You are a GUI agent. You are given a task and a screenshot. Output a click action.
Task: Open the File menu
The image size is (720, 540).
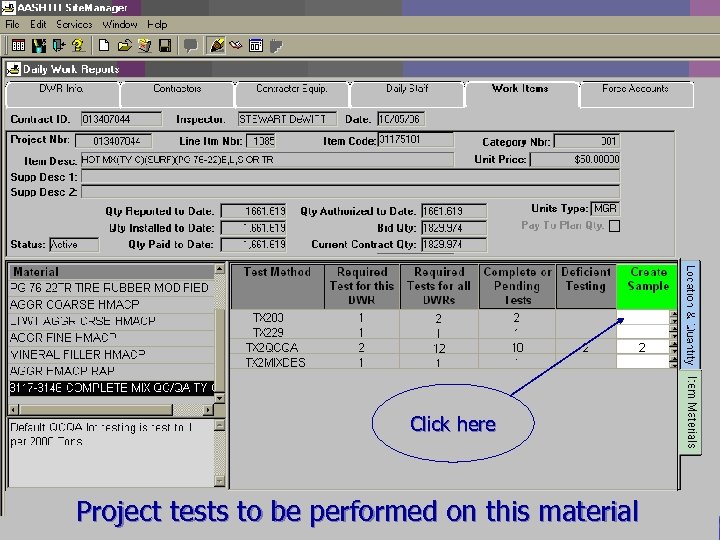click(12, 24)
